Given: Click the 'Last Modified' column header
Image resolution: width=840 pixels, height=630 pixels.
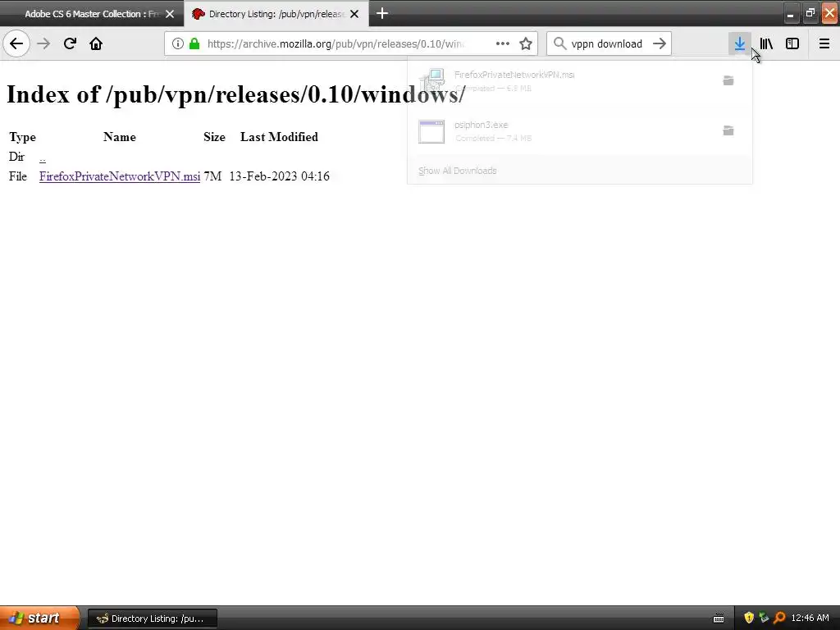Looking at the screenshot, I should [x=279, y=137].
